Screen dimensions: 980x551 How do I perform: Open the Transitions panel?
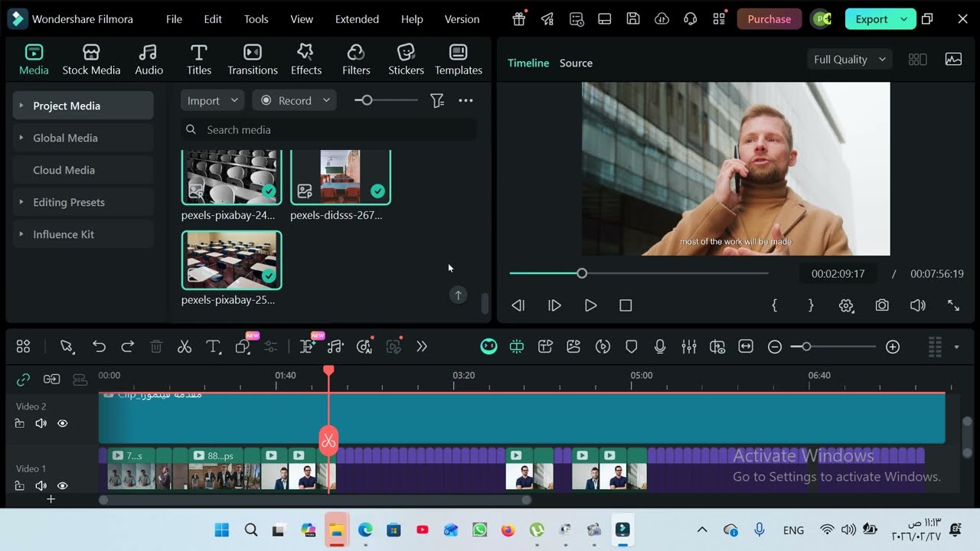point(253,60)
